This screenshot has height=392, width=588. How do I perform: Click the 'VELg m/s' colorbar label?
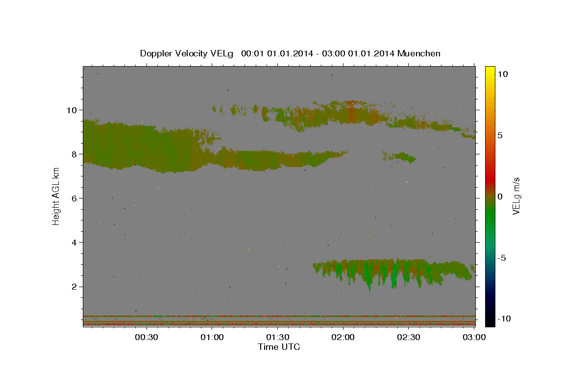coord(516,196)
